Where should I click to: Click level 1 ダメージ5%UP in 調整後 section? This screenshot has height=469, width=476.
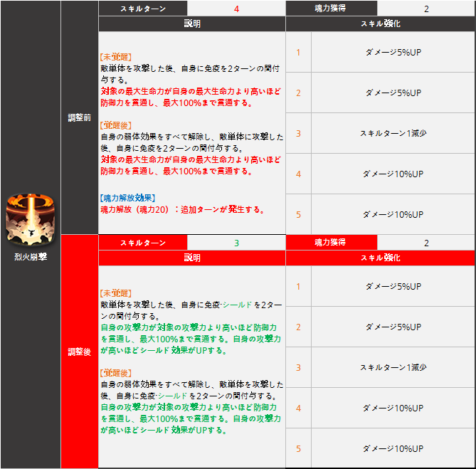pos(393,286)
